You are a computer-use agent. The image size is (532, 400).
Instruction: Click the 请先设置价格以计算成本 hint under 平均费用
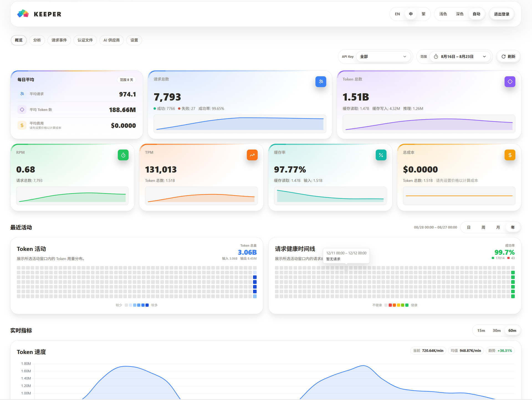45,128
